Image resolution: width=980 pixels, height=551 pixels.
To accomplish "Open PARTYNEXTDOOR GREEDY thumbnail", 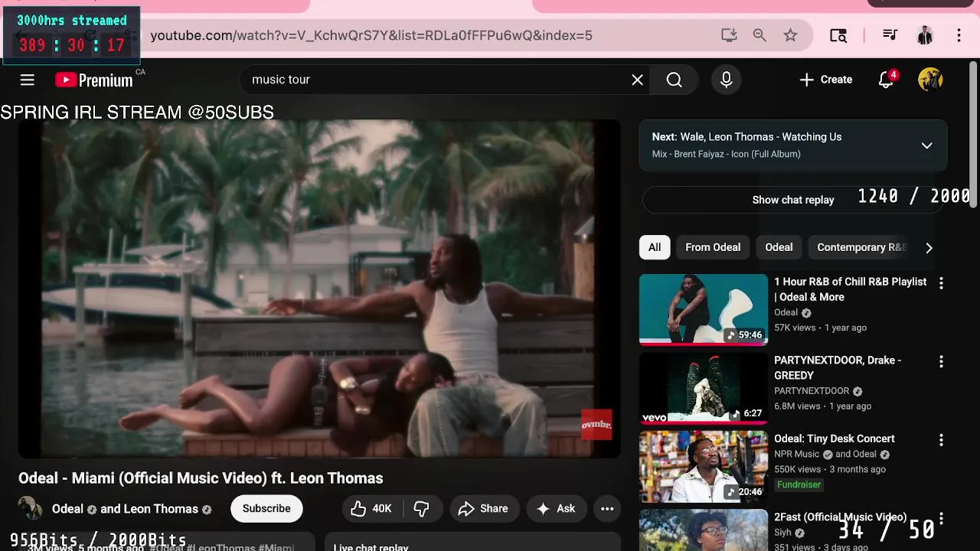I will [x=704, y=388].
